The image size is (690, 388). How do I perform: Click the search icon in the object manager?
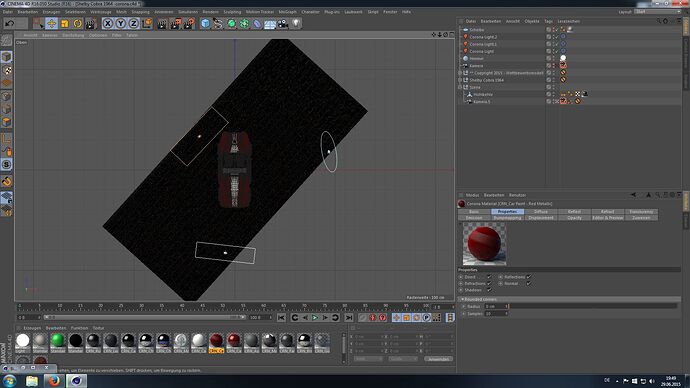[x=659, y=21]
